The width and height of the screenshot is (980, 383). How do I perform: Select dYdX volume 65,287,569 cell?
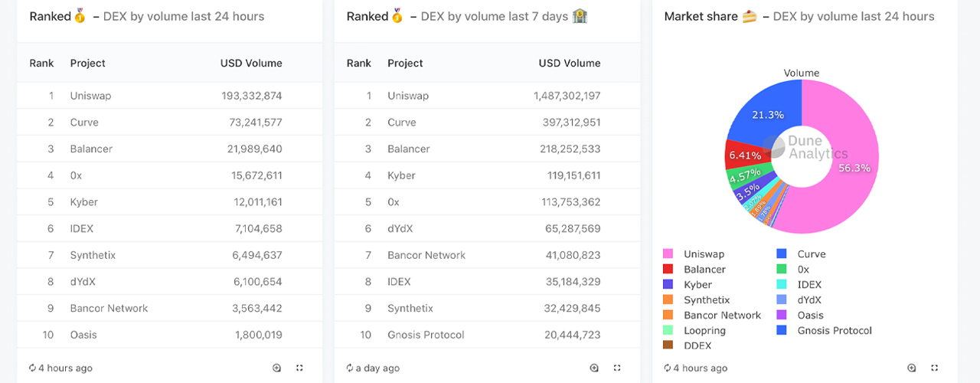[x=573, y=228]
